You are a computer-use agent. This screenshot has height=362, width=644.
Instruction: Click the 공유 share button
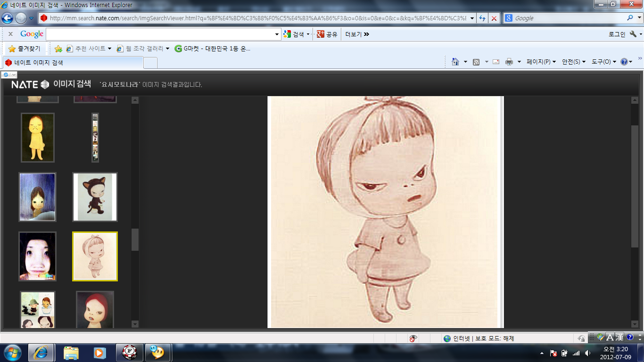[x=327, y=34]
